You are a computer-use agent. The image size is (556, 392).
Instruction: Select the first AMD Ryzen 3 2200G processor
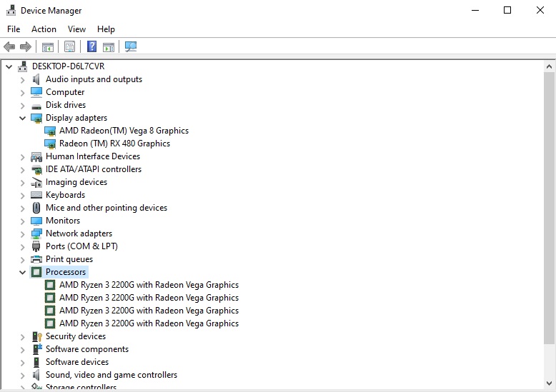(x=149, y=285)
